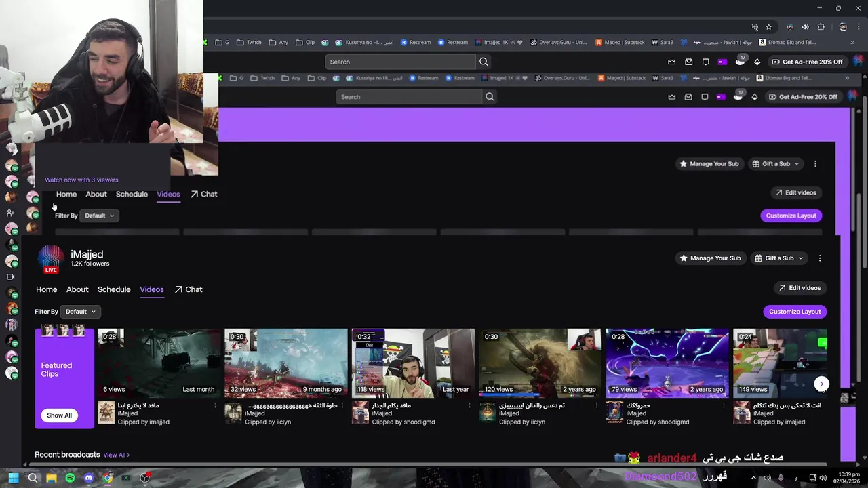Screen dimensions: 868x488
Task: Click iMajjed channel avatar with LIVE badge
Action: [x=50, y=260]
